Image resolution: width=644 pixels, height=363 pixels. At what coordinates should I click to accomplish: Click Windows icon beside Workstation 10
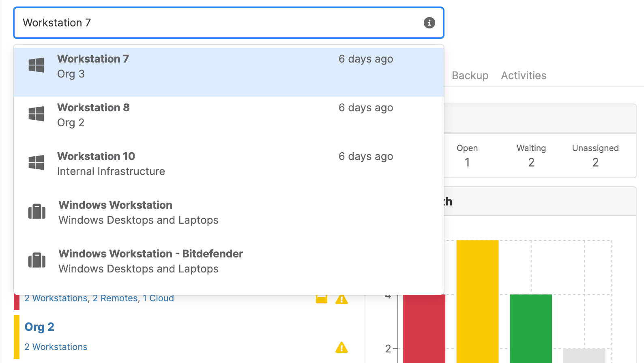pyautogui.click(x=36, y=162)
